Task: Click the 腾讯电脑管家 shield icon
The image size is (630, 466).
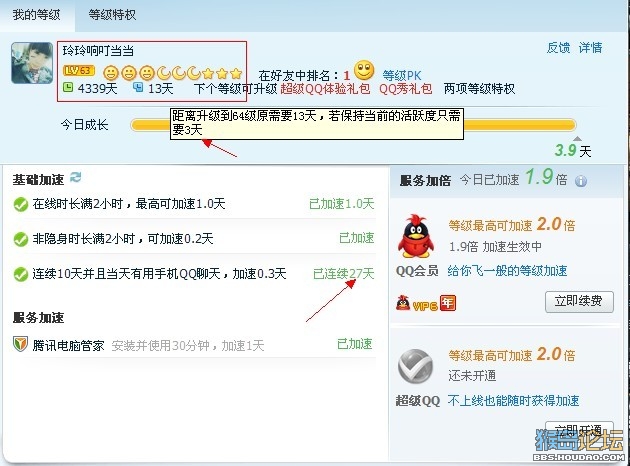Action: click(x=20, y=344)
